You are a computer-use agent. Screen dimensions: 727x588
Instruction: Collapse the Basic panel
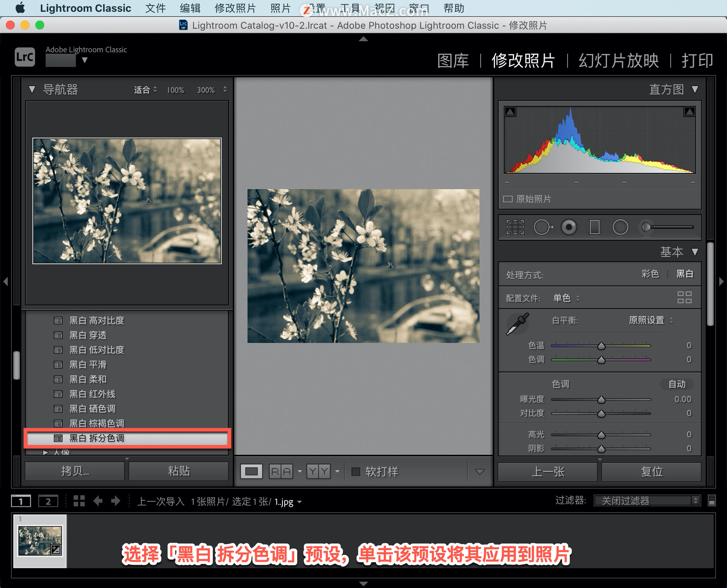[x=695, y=252]
